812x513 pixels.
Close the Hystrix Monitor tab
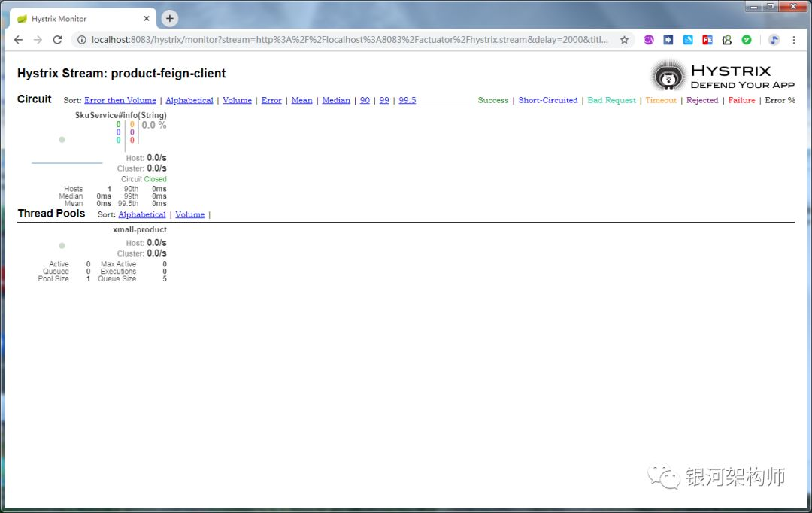click(x=147, y=19)
